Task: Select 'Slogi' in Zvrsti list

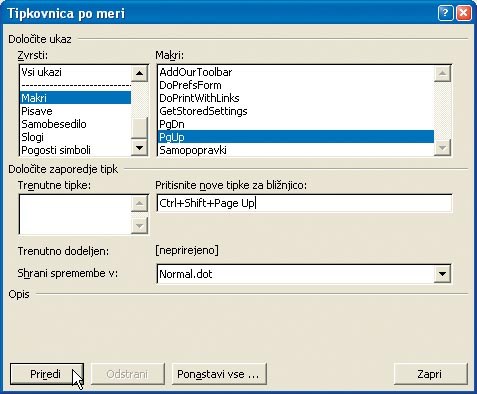Action: tap(75, 137)
